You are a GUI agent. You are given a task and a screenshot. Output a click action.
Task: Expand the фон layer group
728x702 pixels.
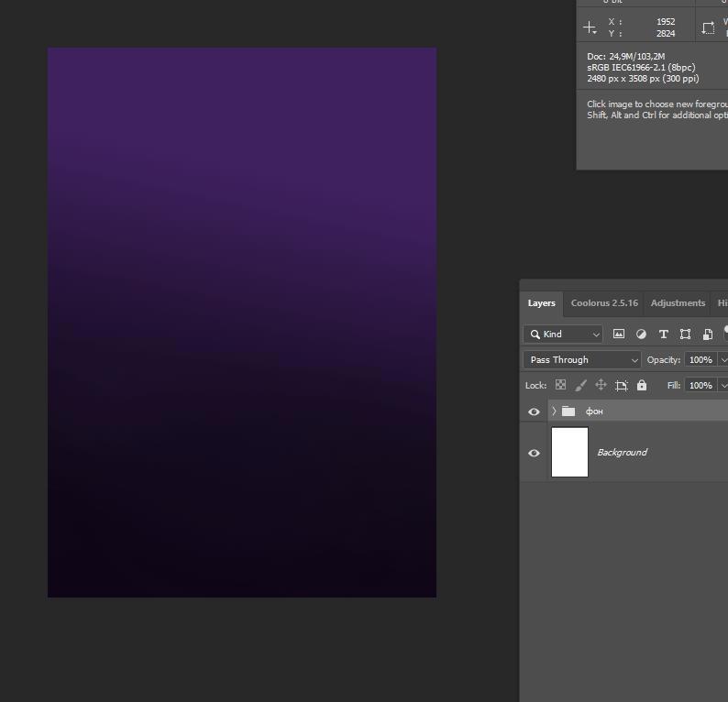tap(554, 411)
